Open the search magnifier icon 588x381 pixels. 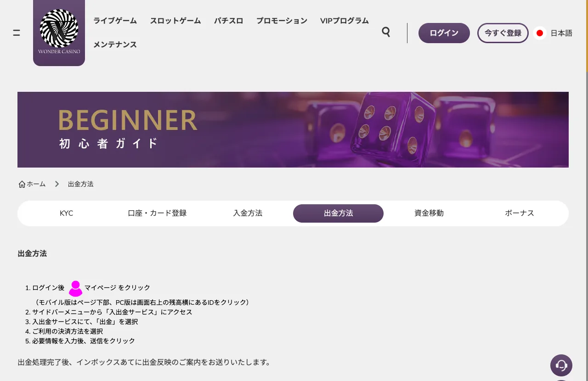click(386, 32)
